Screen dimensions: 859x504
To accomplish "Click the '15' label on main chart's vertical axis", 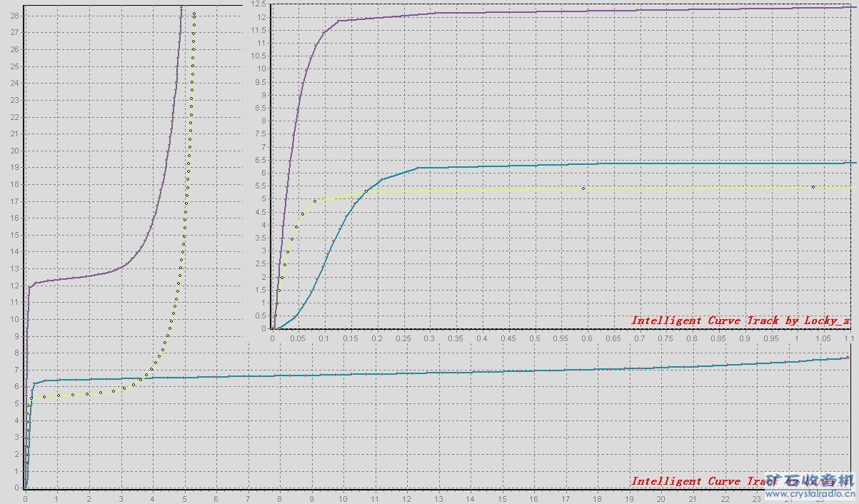I will click(x=16, y=235).
